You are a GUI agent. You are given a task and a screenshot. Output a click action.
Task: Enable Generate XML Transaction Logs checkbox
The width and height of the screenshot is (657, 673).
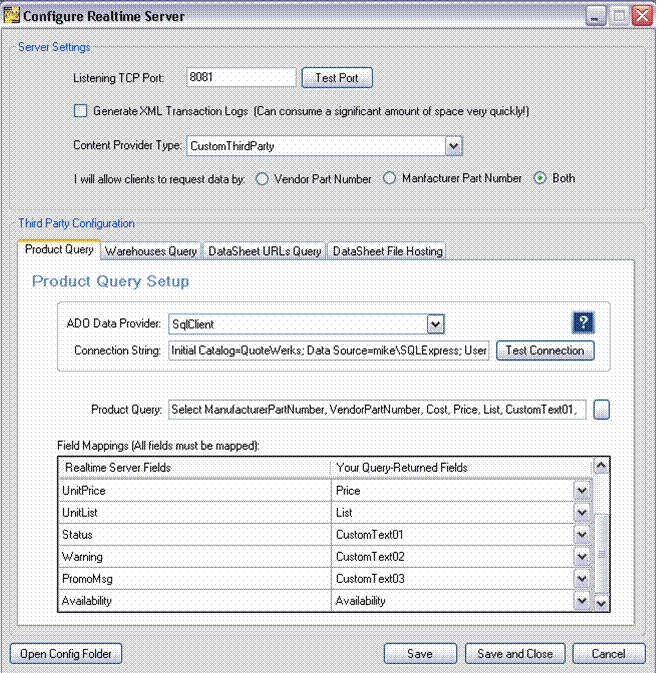pos(80,111)
